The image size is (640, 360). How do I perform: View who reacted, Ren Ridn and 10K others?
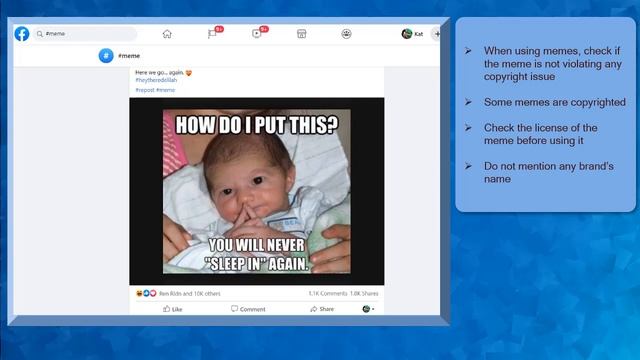pyautogui.click(x=190, y=293)
